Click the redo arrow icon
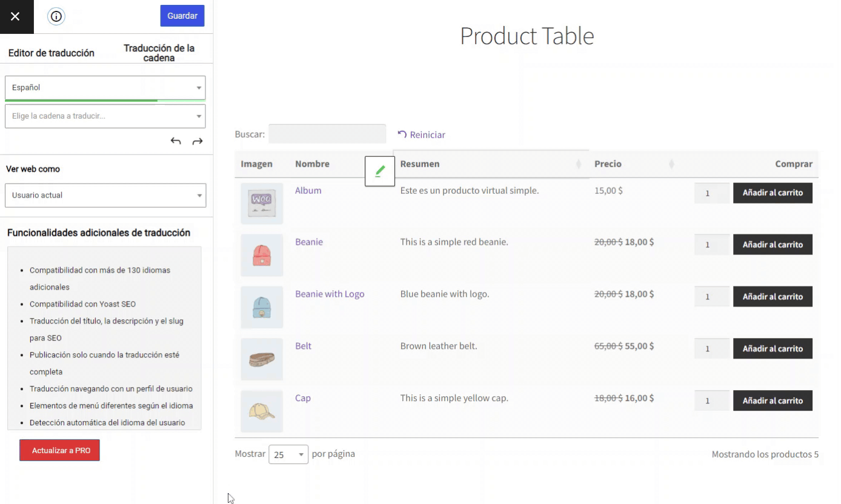Screen dimensions: 841x504 click(x=198, y=141)
